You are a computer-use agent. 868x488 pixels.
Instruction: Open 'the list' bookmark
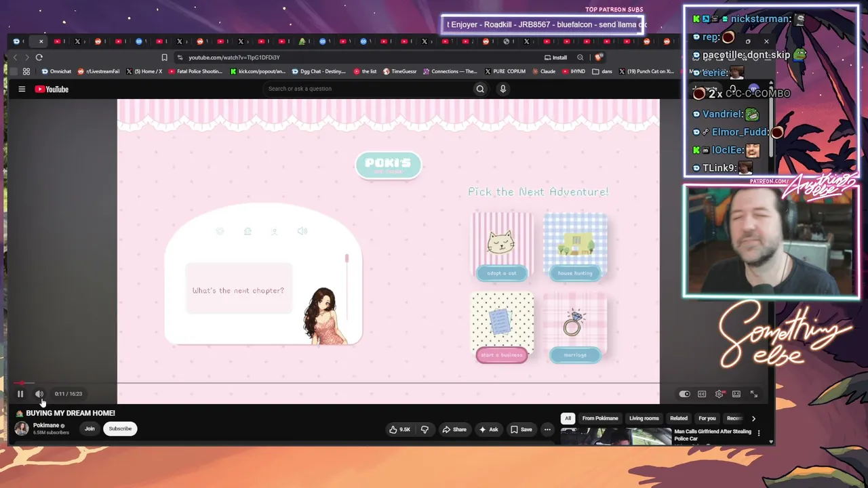365,71
